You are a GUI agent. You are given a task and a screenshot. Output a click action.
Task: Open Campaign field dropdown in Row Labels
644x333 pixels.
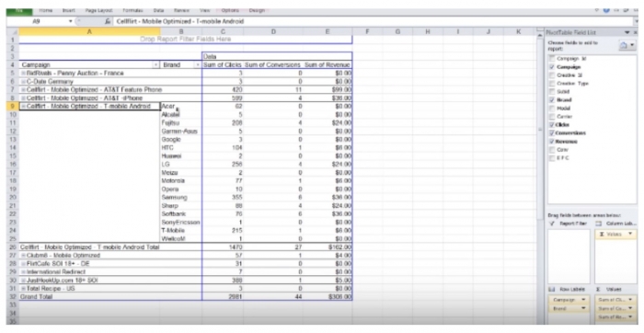pyautogui.click(x=583, y=300)
